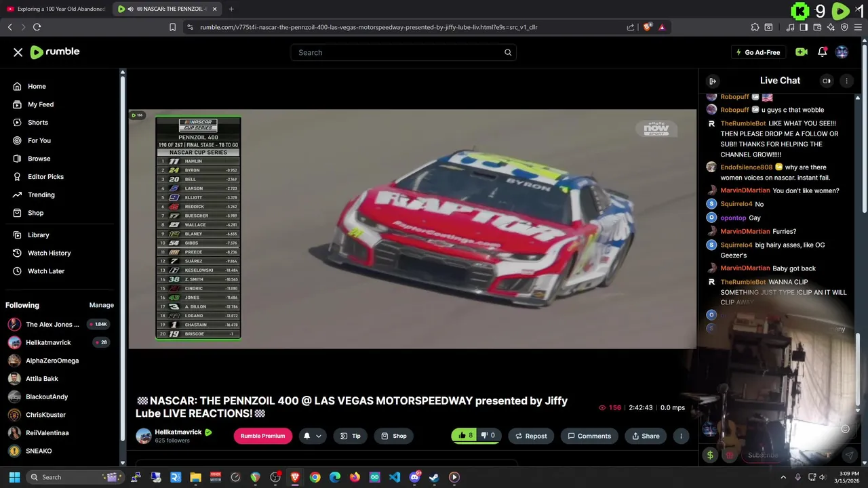The width and height of the screenshot is (868, 488).
Task: Open the Brave hamburger main menu
Action: coord(858,27)
